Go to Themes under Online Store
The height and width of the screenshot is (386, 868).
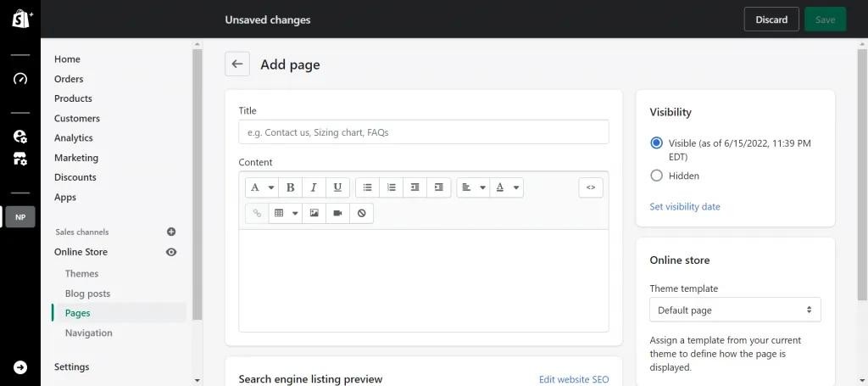click(x=81, y=273)
